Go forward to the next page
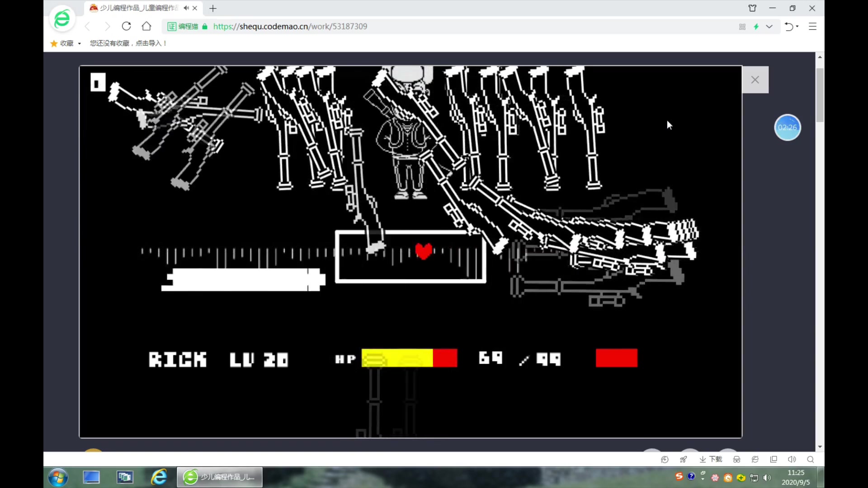This screenshot has height=488, width=868. point(107,27)
